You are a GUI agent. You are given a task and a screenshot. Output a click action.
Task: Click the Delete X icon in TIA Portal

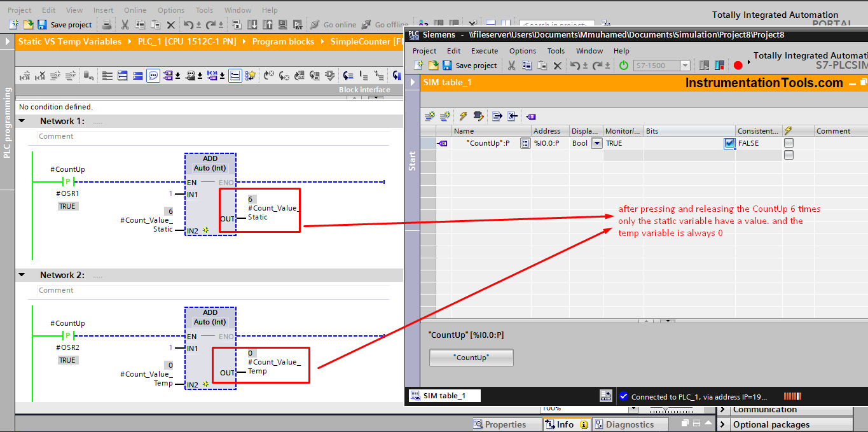pos(170,25)
